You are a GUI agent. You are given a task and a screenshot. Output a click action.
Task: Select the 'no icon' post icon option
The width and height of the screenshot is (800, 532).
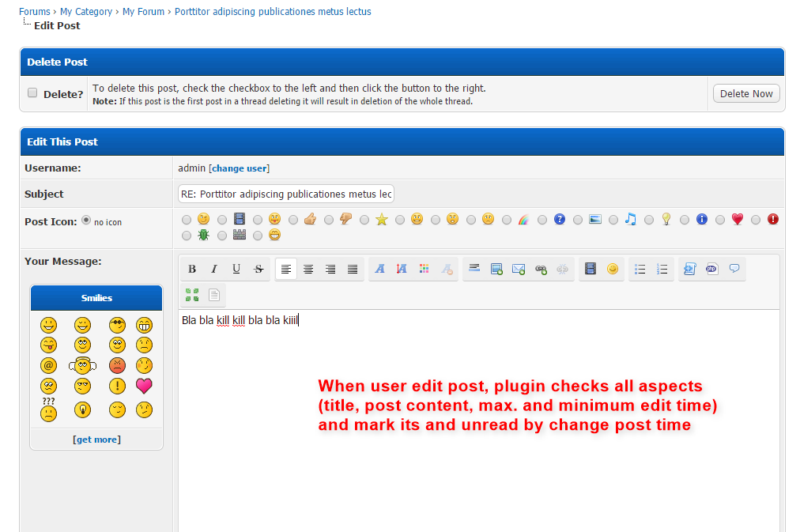click(86, 221)
